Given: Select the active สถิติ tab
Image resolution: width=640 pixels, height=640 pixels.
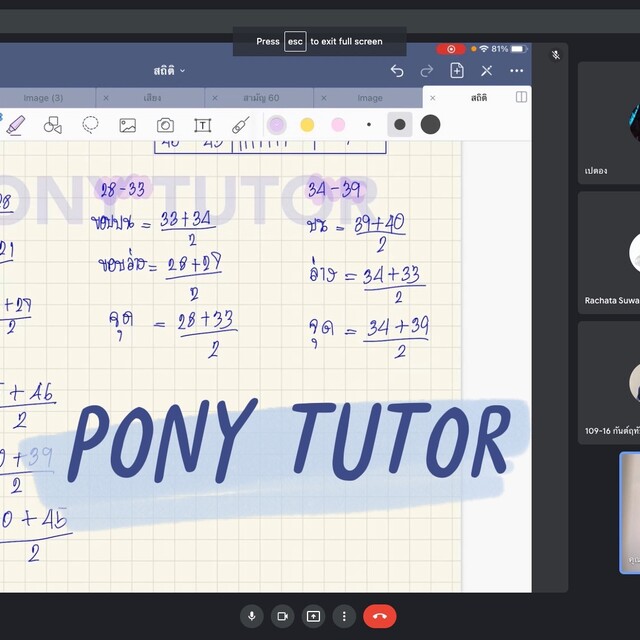Looking at the screenshot, I should pyautogui.click(x=478, y=98).
